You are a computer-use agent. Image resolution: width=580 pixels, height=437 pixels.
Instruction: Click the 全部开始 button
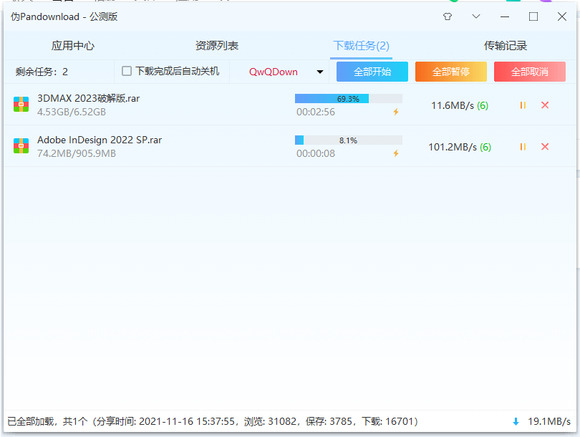(x=372, y=72)
